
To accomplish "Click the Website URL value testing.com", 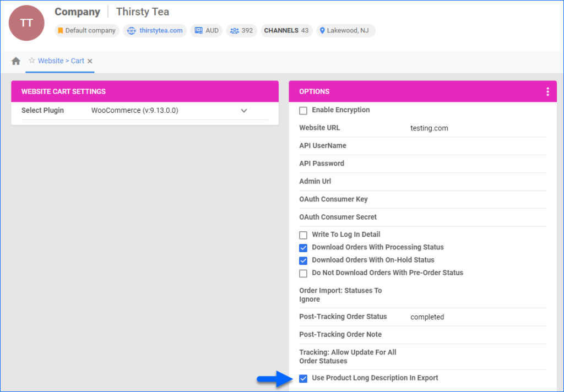I will click(x=430, y=128).
